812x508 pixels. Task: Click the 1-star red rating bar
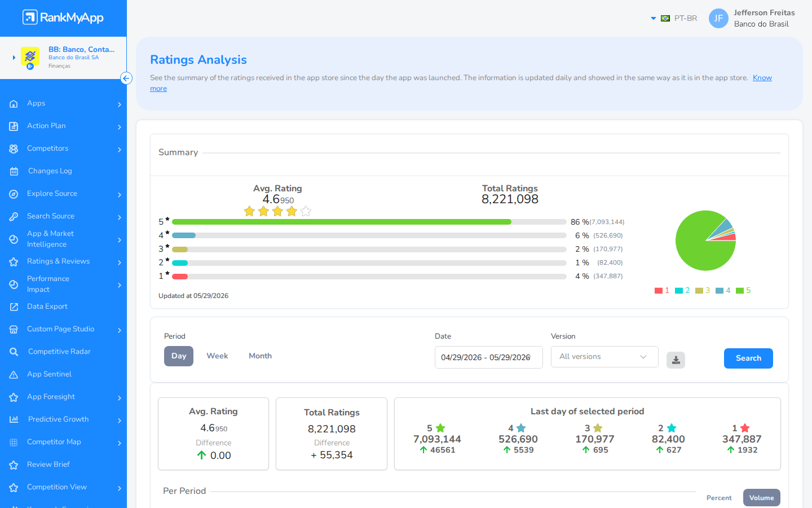pyautogui.click(x=180, y=276)
